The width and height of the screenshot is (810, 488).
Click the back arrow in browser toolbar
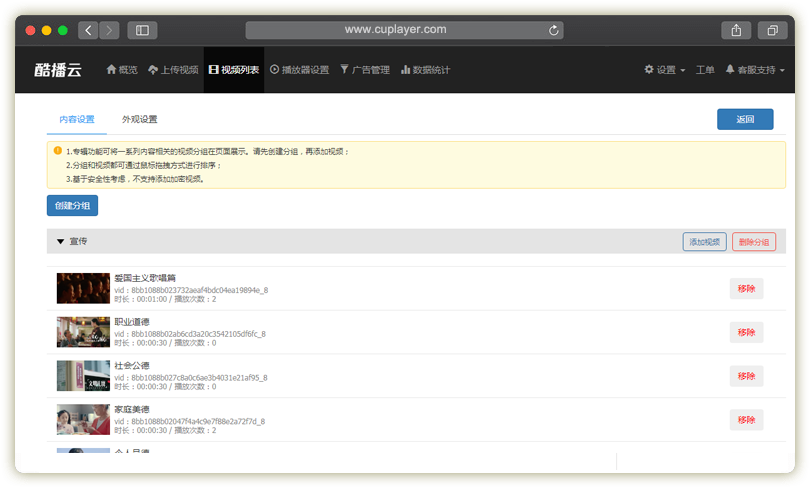click(x=88, y=30)
